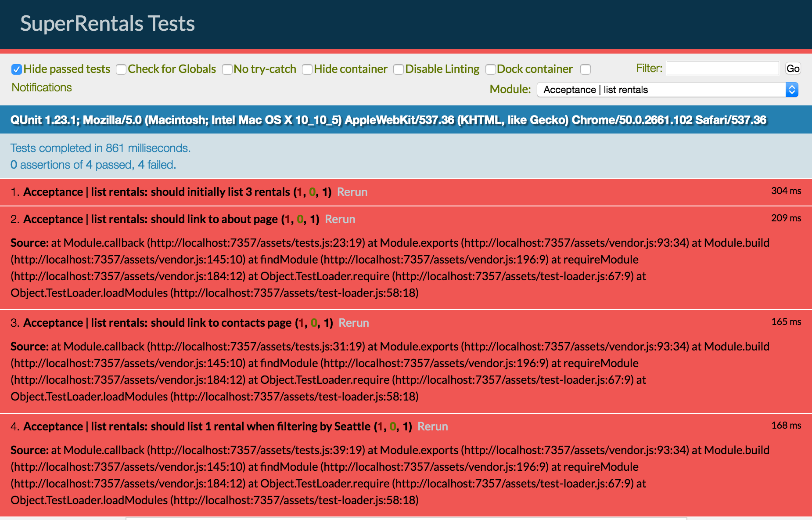The width and height of the screenshot is (812, 520).
Task: Click the Filter text input field
Action: [722, 68]
